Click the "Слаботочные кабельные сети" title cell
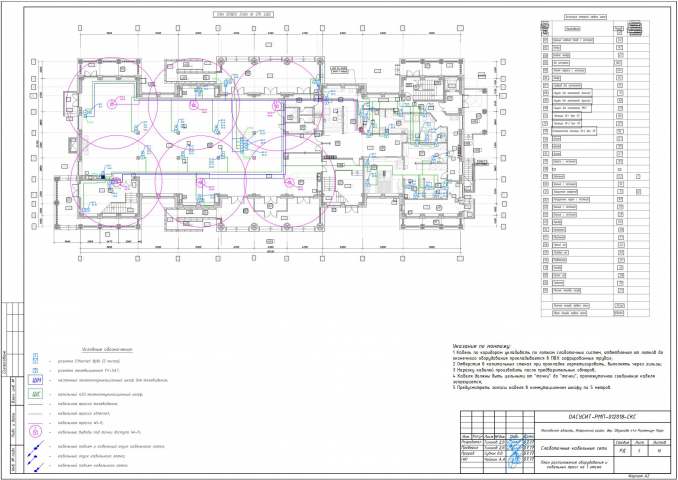This screenshot has height=480, width=678. (573, 448)
